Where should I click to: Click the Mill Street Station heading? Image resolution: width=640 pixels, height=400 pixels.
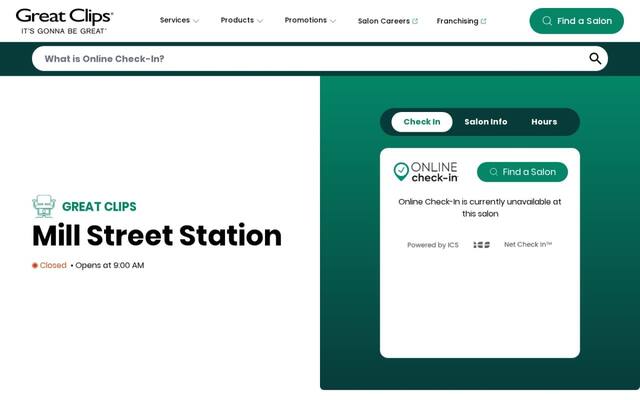coord(157,236)
